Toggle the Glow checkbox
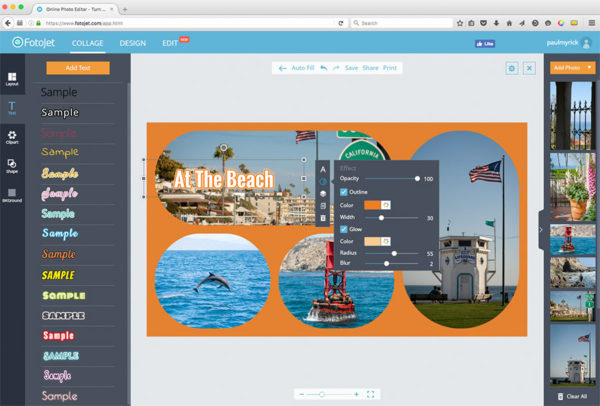600x406 pixels. pyautogui.click(x=344, y=229)
